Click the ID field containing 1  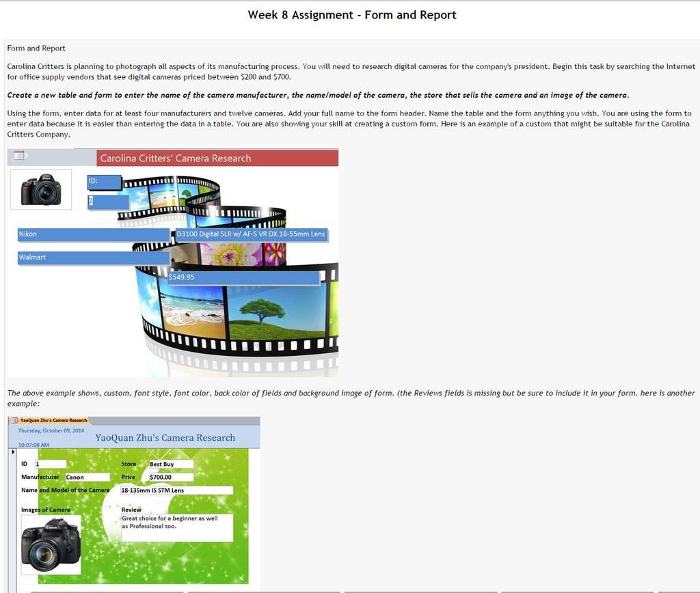51,464
